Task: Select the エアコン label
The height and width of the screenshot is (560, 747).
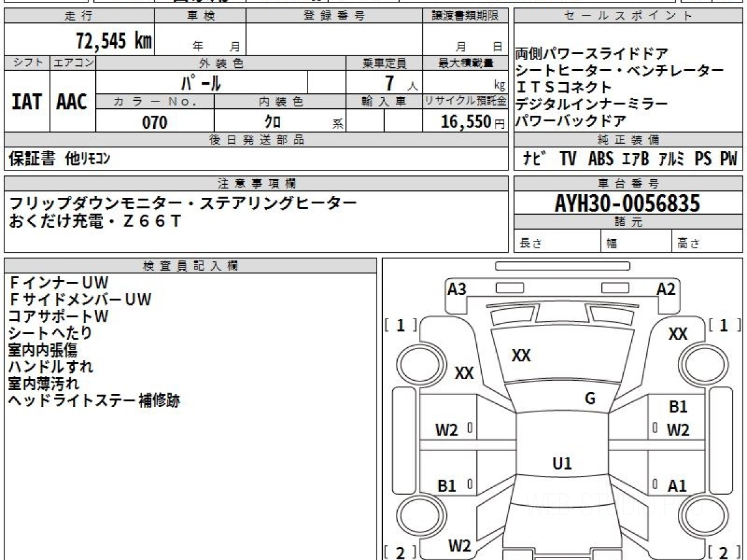Action: pos(73,62)
